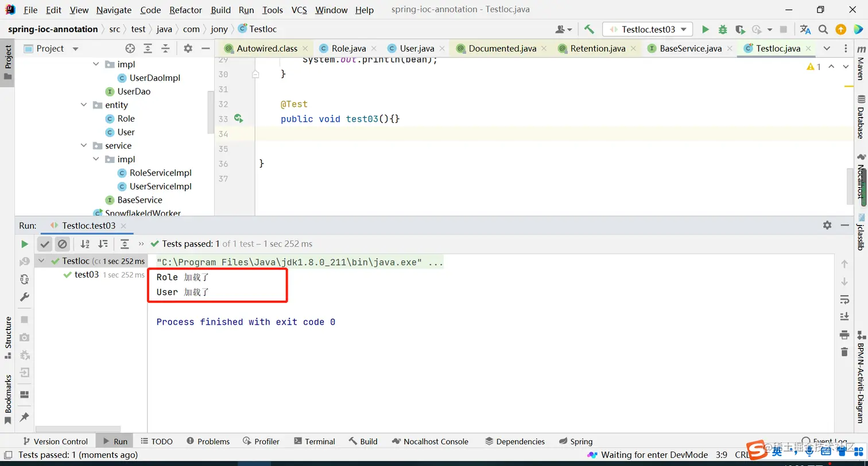
Task: Change the Run panel layout icon
Action: tap(24, 394)
